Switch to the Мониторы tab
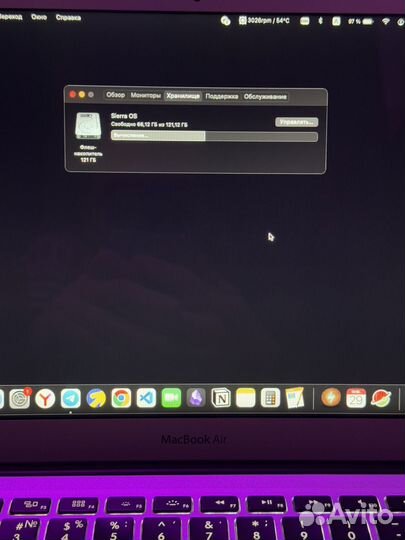Screen dimensions: 405x540 click(145, 95)
